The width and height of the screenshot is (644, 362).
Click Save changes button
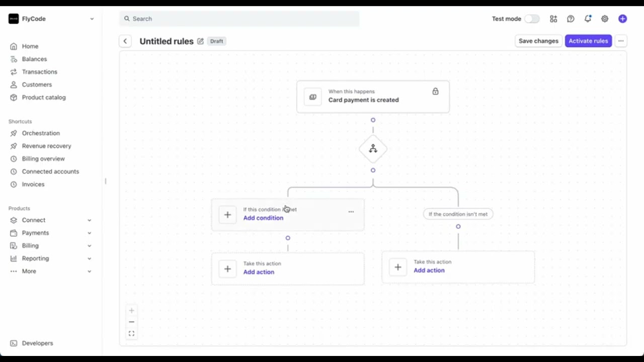538,41
